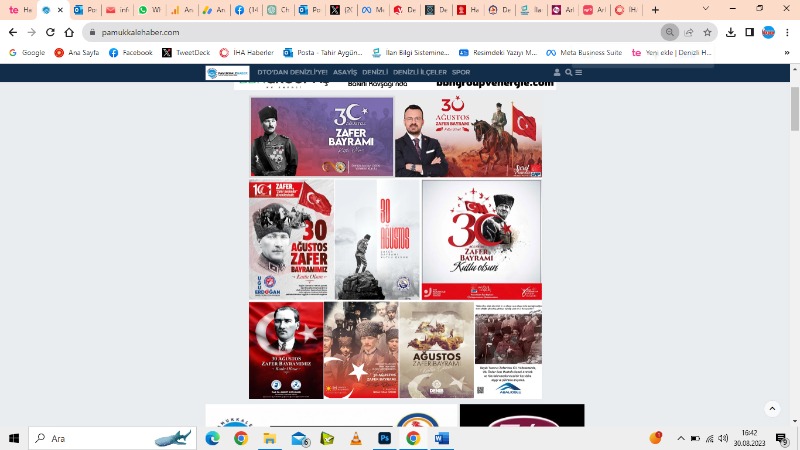
Task: Select ASAYİŞ in the site navigation
Action: click(345, 72)
